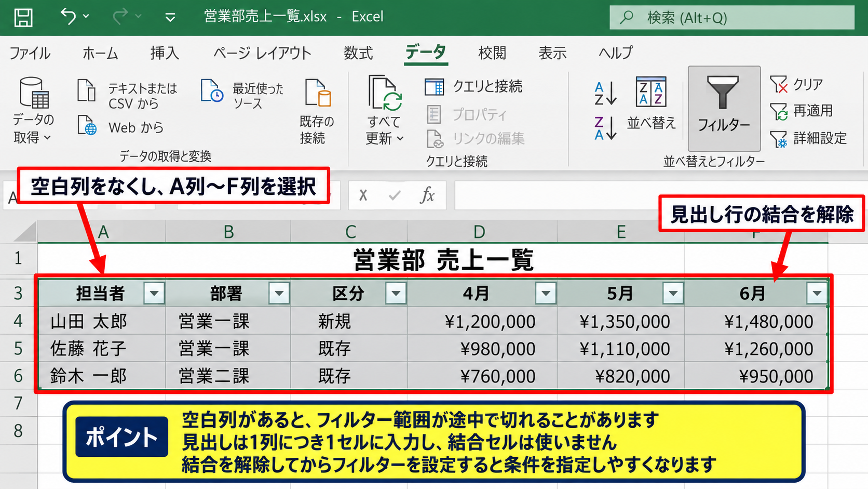Click the すべて更新 refresh icon
The image size is (868, 489).
385,92
